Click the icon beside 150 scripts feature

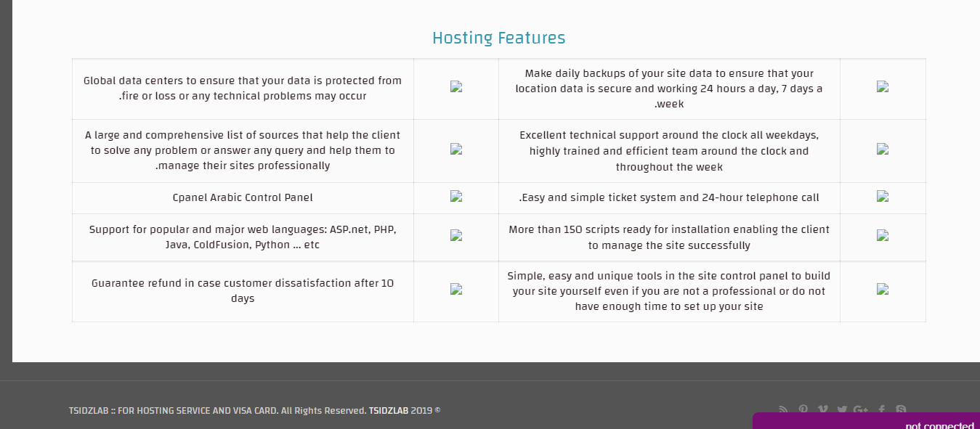coord(883,235)
